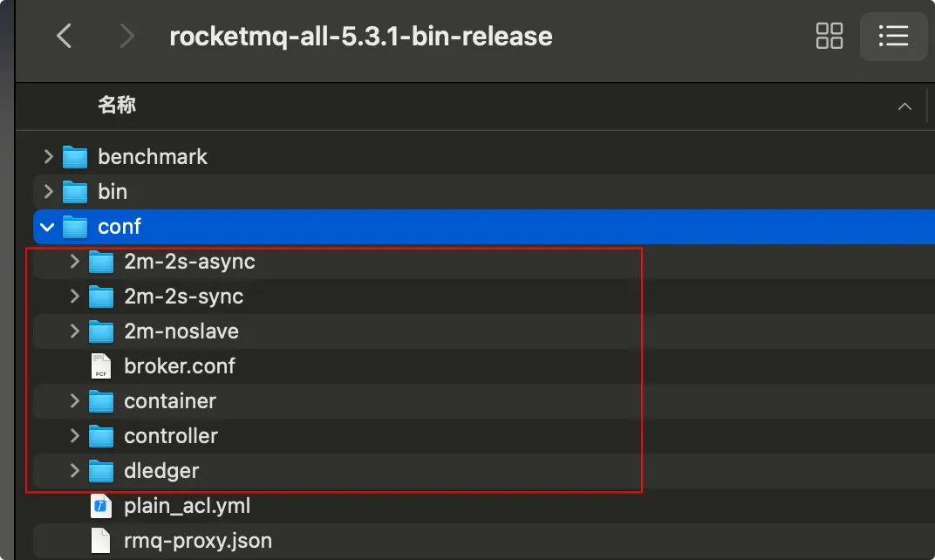Collapse the conf folder

(x=48, y=227)
